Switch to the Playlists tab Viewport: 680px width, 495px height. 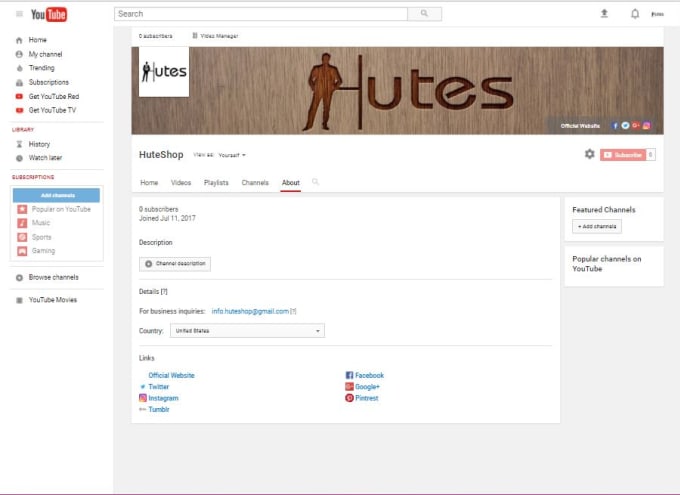[216, 183]
